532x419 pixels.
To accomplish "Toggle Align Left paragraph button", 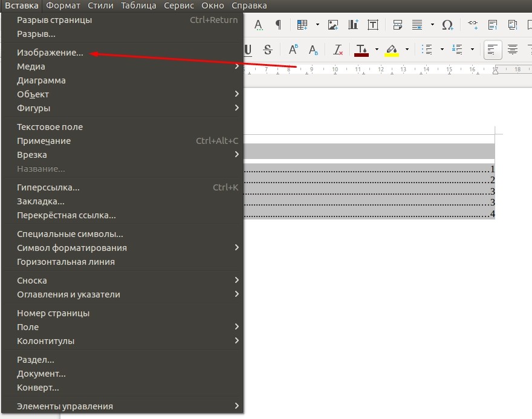I will [493, 50].
